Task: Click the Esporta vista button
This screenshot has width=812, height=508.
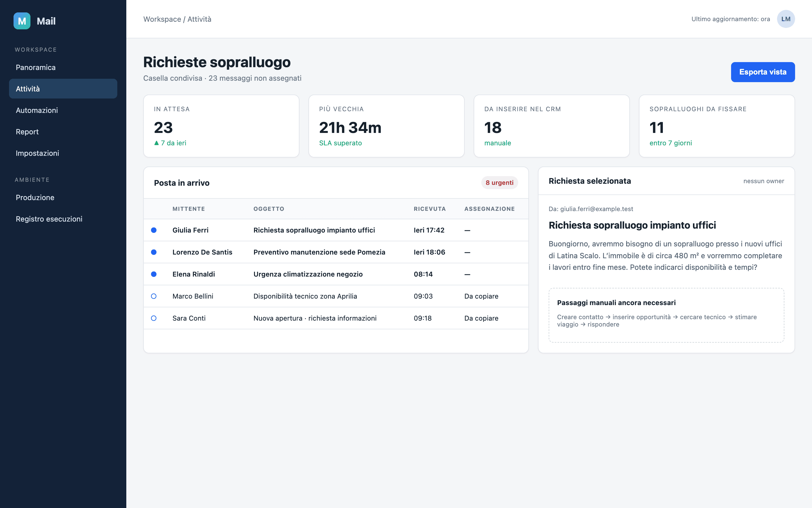Action: 763,72
